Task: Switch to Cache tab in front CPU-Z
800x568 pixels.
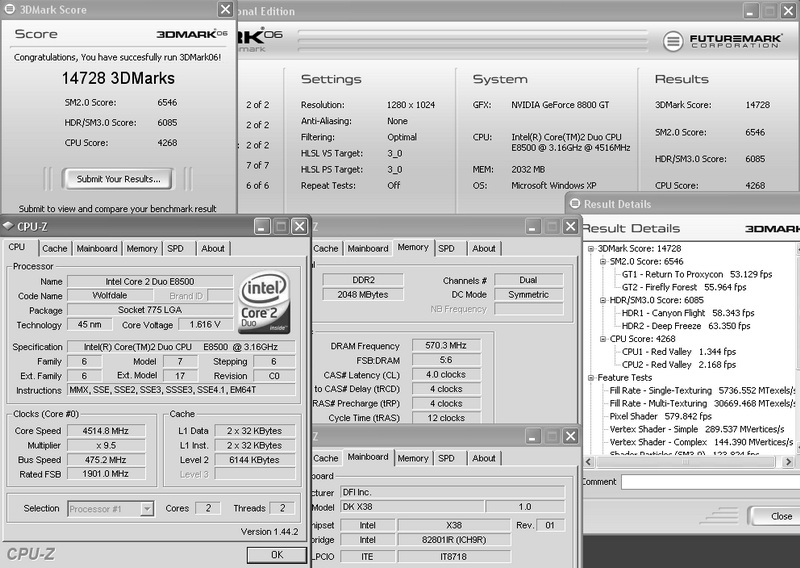Action: [x=55, y=249]
